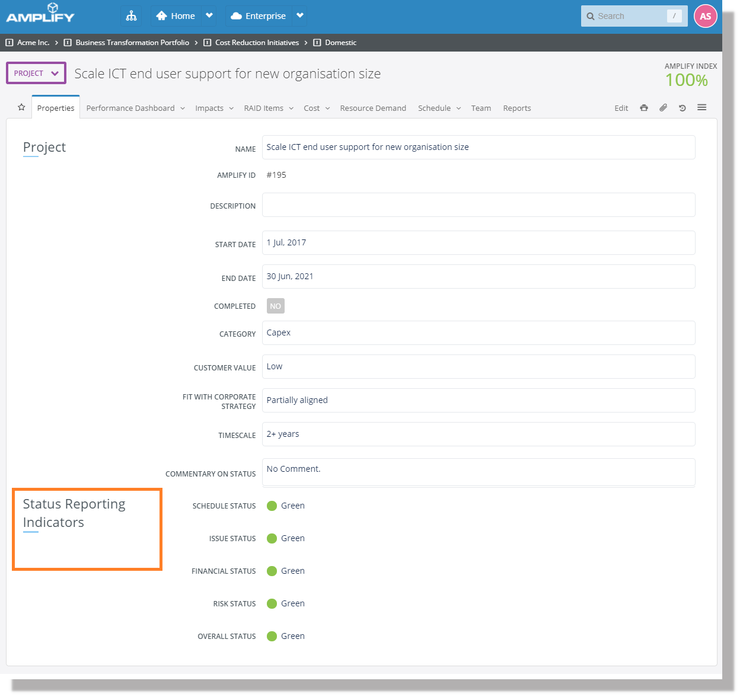Image resolution: width=743 pixels, height=700 pixels.
Task: Toggle the Completed NO switch
Action: pos(275,306)
